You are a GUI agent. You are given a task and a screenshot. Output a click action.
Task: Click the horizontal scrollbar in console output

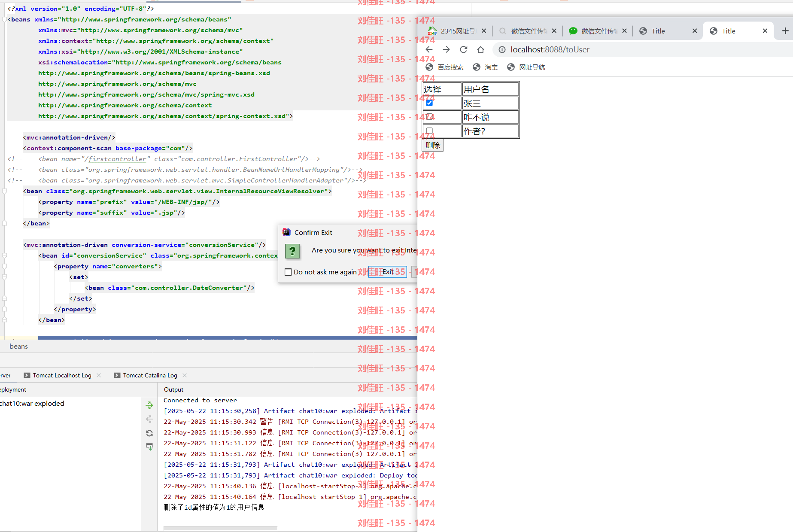(x=221, y=528)
